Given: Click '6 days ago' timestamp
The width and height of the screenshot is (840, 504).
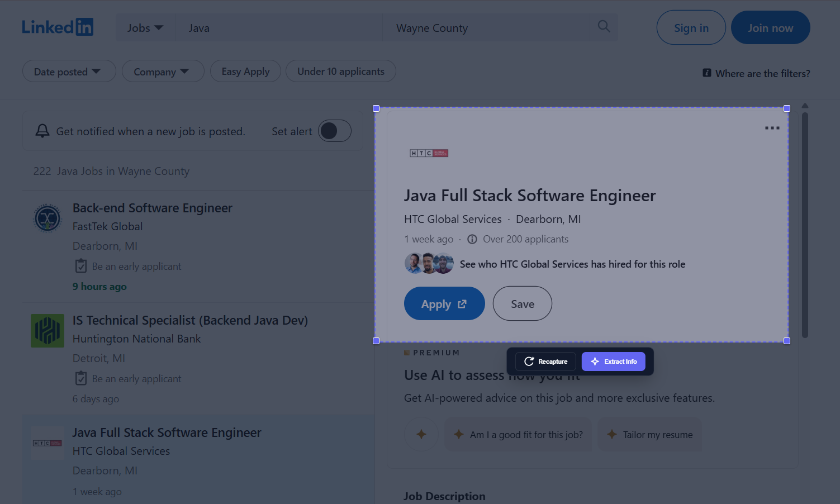Looking at the screenshot, I should 96,398.
